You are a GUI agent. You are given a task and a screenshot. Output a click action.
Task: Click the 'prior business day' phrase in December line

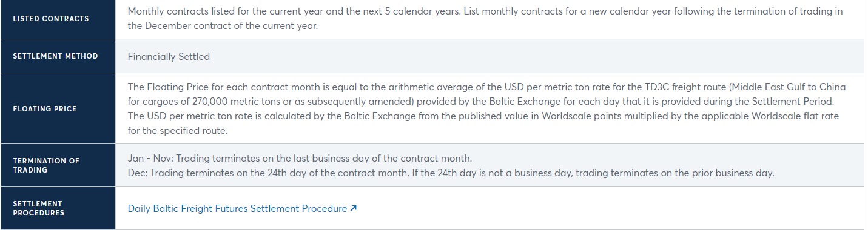pyautogui.click(x=734, y=172)
